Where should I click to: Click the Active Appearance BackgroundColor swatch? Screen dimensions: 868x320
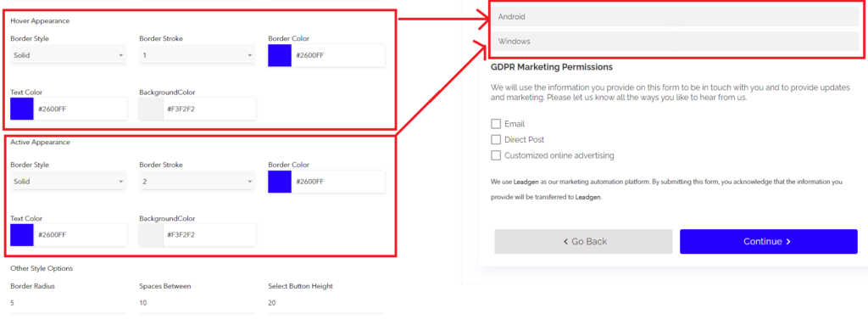(x=151, y=234)
